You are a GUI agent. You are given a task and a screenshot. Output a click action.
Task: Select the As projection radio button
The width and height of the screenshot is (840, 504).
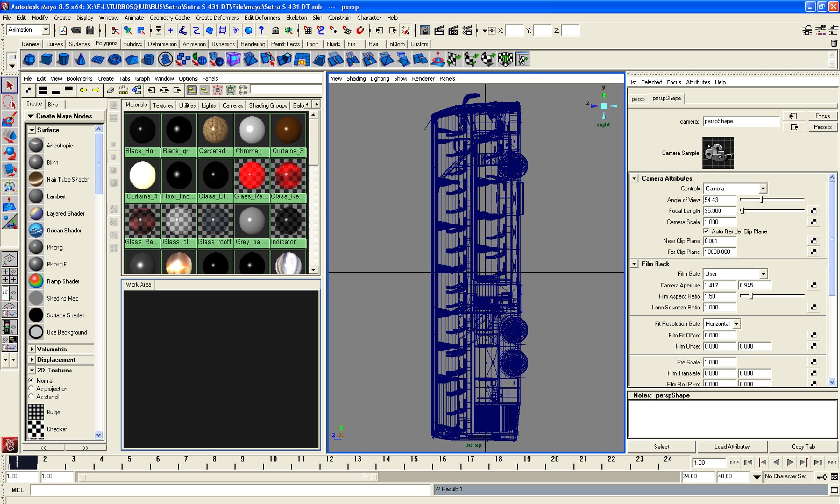click(x=31, y=388)
